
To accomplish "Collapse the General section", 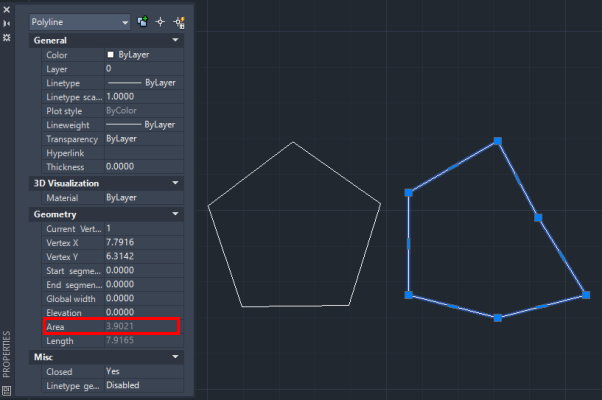I will (x=176, y=41).
